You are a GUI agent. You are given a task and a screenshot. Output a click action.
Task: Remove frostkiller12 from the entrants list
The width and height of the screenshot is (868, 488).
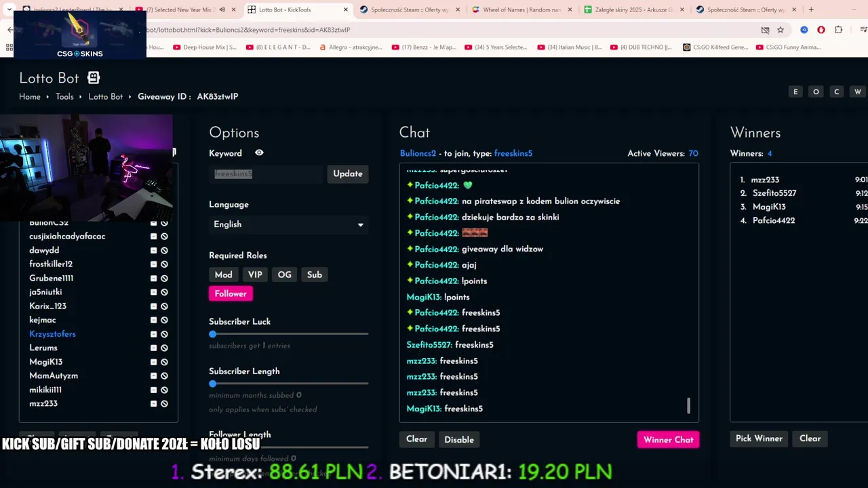tap(154, 264)
